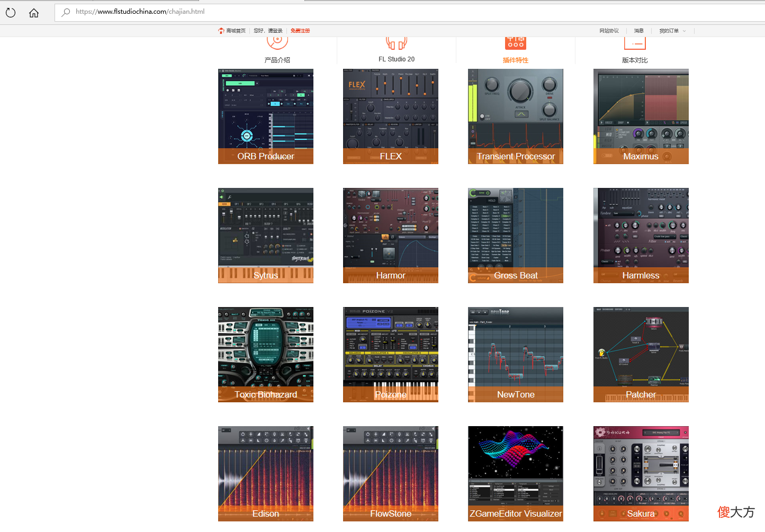Click the 请登录 login link
Viewport: 765px width, 532px height.
275,31
